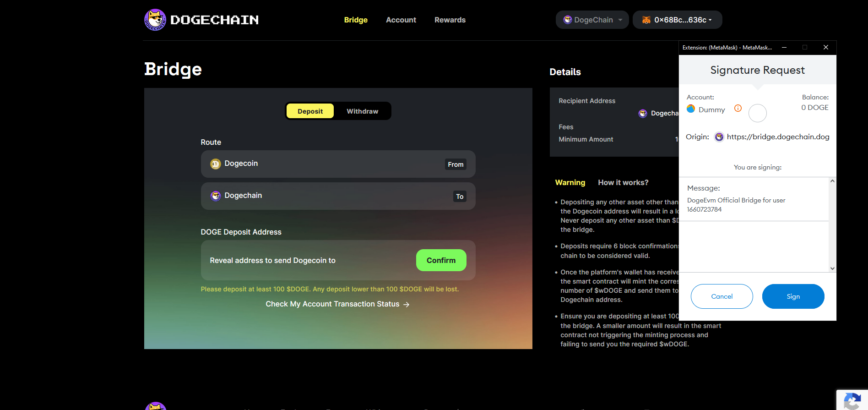The height and width of the screenshot is (410, 868).
Task: Click the empty circle icon in MetaMask
Action: pyautogui.click(x=757, y=113)
